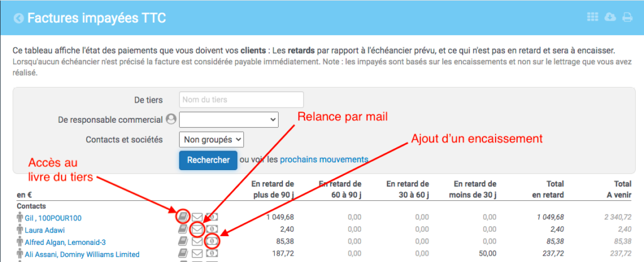Open Ali Assani, Dominy Williams Limited link

[x=82, y=254]
